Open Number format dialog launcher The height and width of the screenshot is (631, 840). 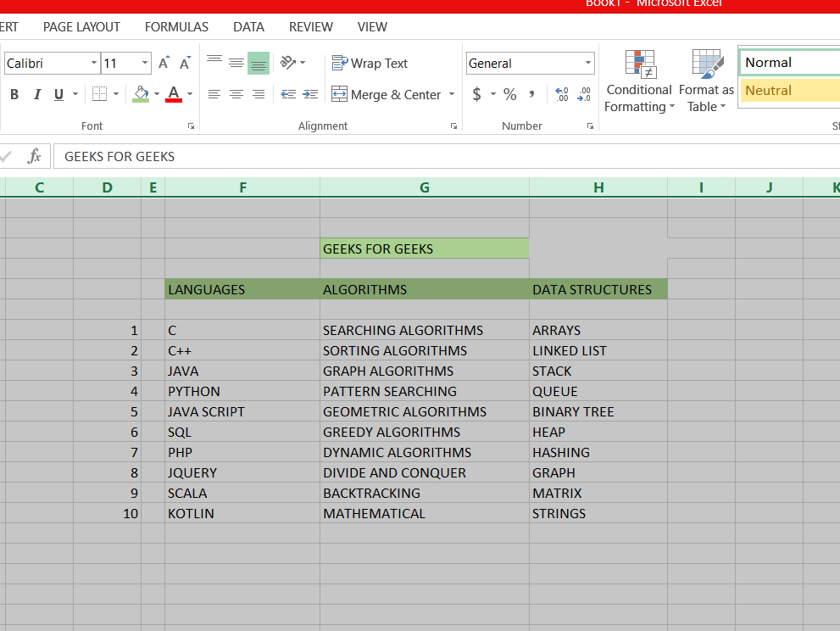click(590, 126)
